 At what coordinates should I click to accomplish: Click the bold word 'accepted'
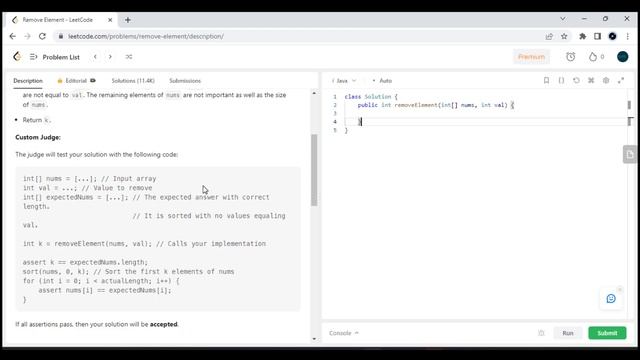(164, 324)
